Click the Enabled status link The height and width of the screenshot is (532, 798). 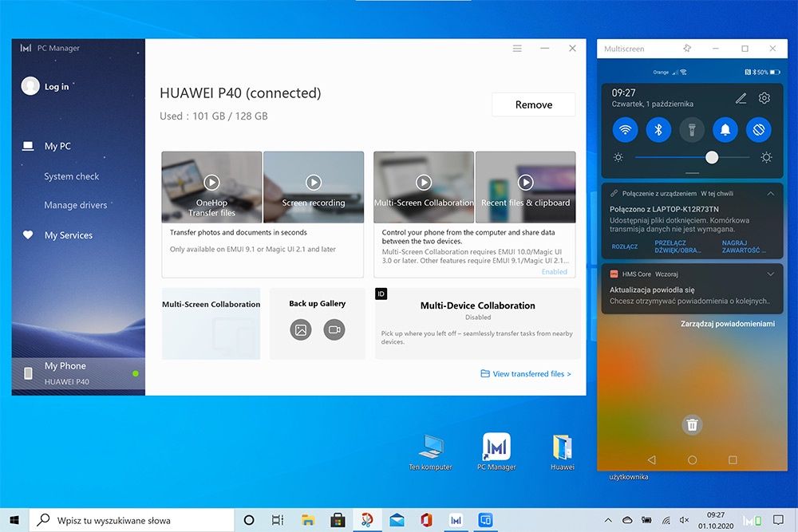pos(555,272)
